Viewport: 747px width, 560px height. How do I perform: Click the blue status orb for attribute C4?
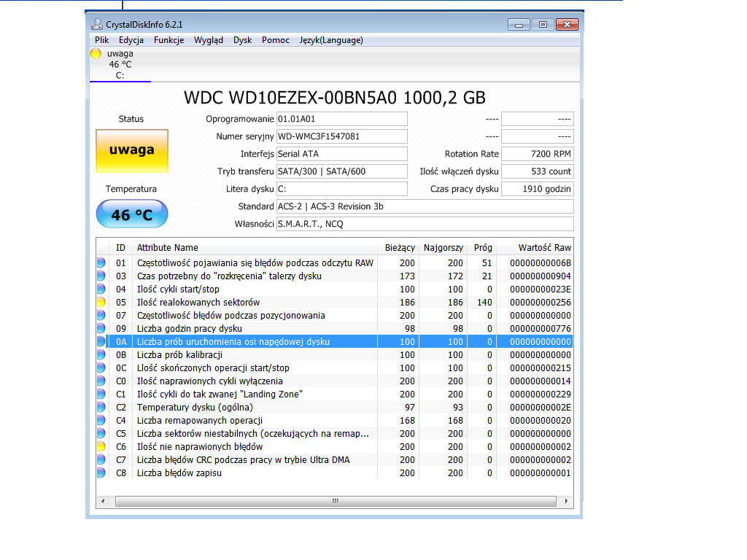[x=101, y=421]
